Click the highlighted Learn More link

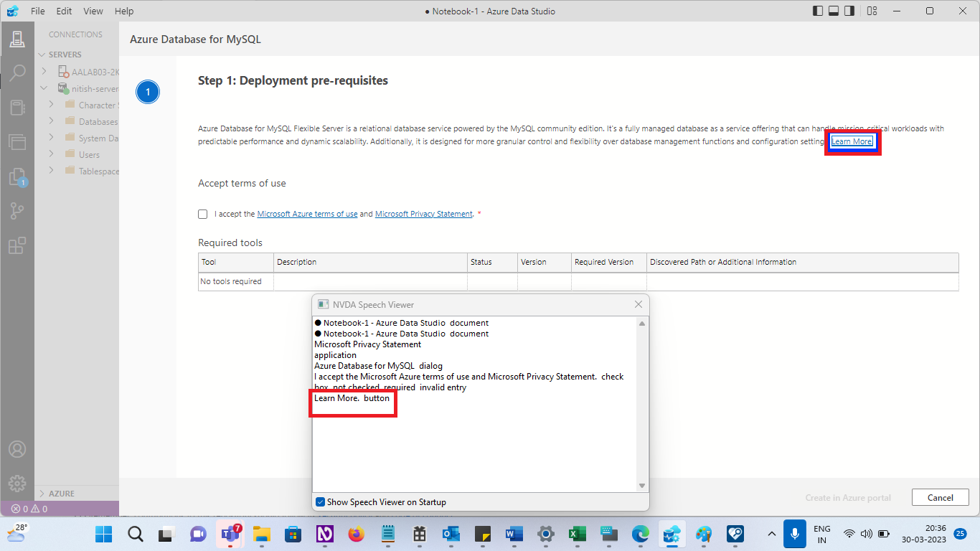click(852, 141)
